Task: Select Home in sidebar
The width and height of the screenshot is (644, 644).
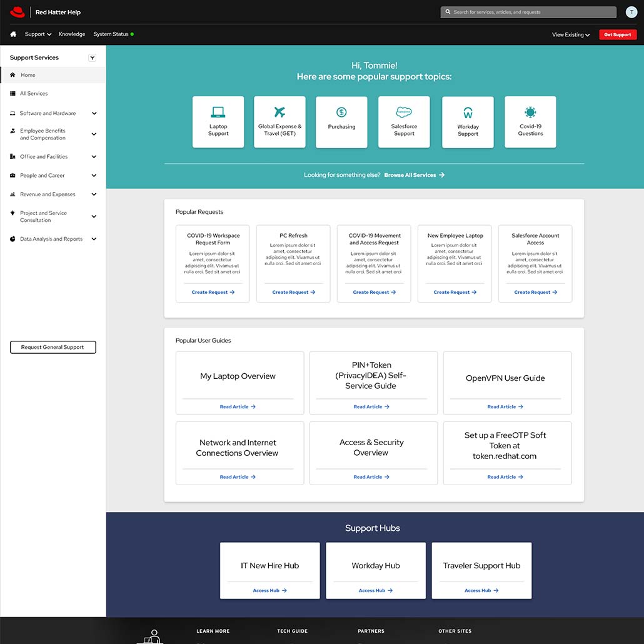Action: pos(53,75)
